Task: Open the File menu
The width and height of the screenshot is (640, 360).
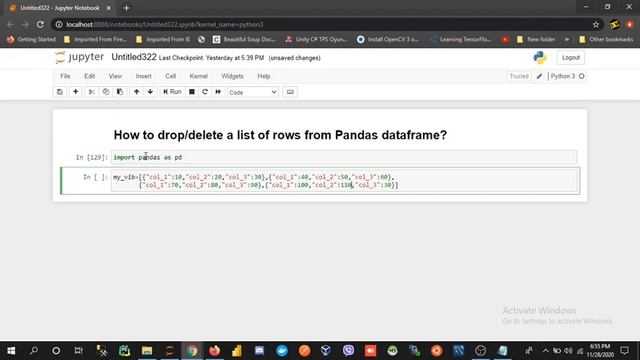Action: 65,76
